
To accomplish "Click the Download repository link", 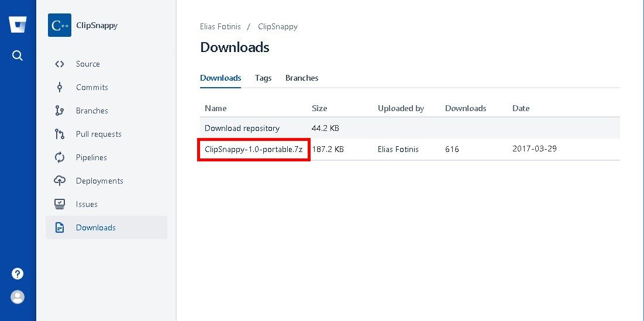I will click(242, 128).
